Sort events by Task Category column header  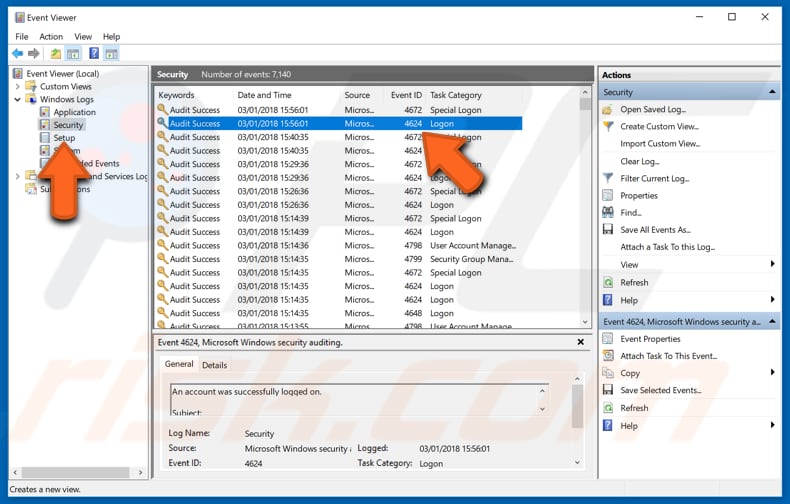click(x=455, y=95)
